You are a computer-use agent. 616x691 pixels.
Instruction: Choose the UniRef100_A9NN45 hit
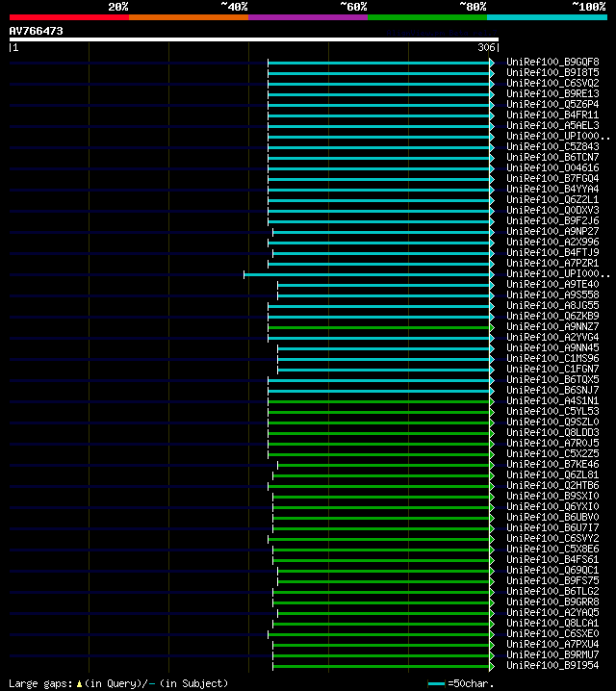pyautogui.click(x=552, y=347)
